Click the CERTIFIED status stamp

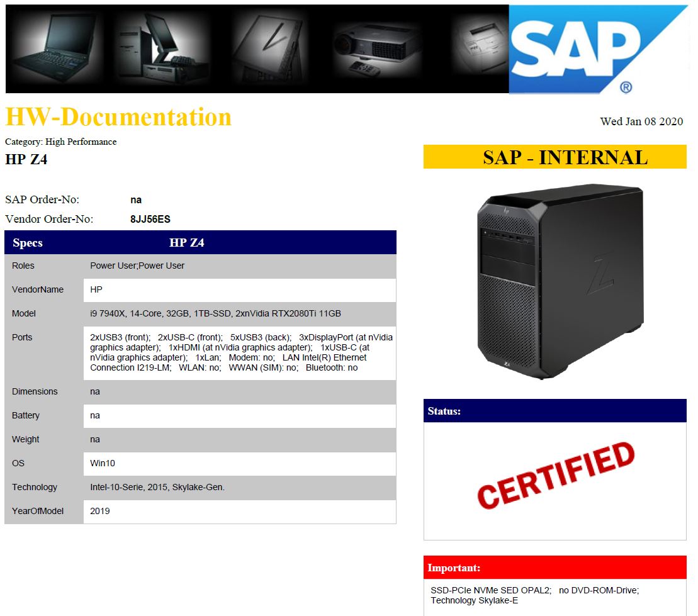(556, 475)
